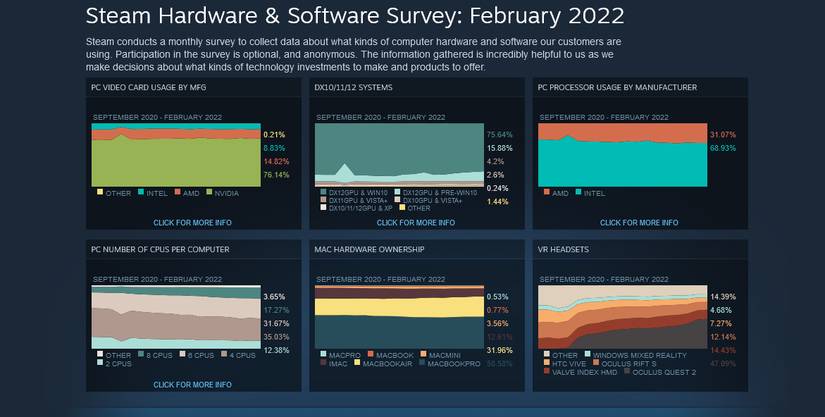Click the MACMINI legend swatch

(424, 354)
